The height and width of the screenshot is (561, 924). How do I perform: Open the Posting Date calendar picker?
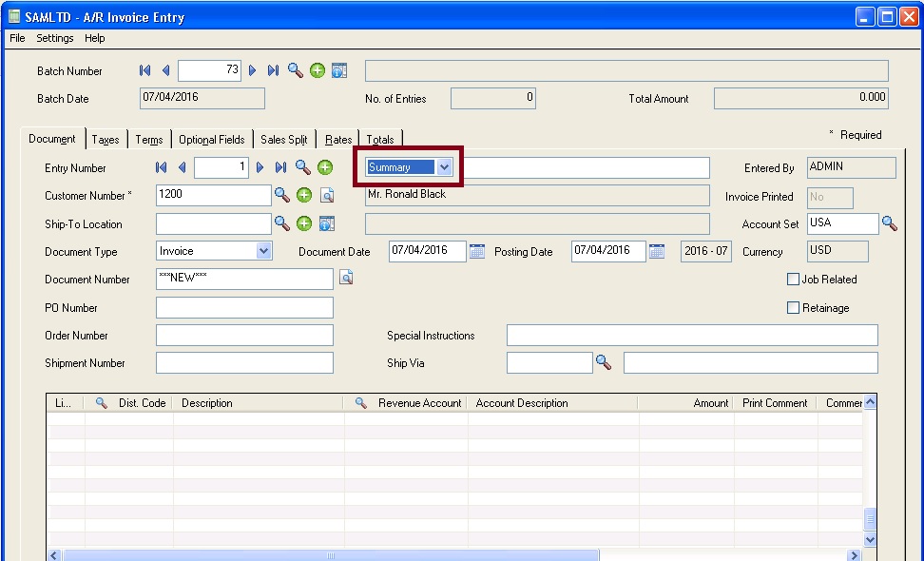[x=657, y=252]
